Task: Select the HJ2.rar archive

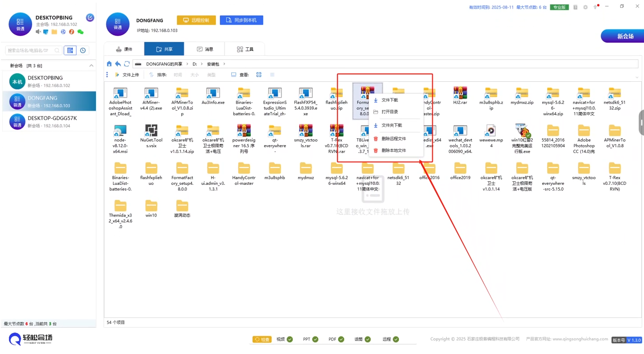Action: click(x=460, y=96)
